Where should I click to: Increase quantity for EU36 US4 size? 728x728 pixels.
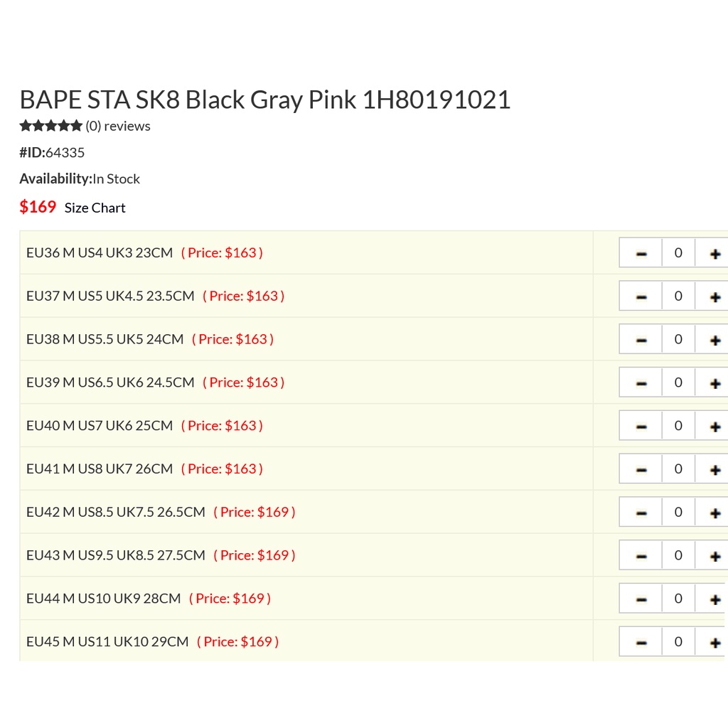click(x=714, y=253)
